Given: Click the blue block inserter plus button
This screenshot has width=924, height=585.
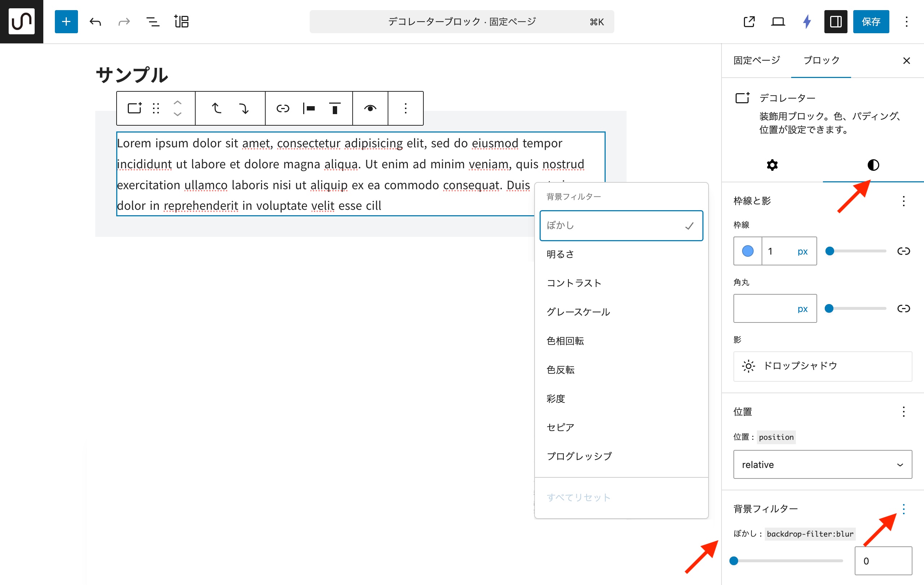Looking at the screenshot, I should click(66, 22).
